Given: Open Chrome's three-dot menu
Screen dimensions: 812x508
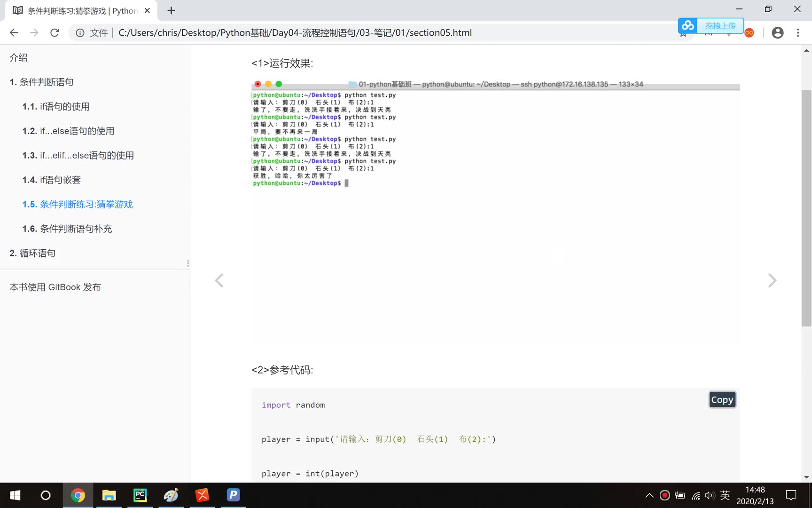Looking at the screenshot, I should pyautogui.click(x=797, y=32).
